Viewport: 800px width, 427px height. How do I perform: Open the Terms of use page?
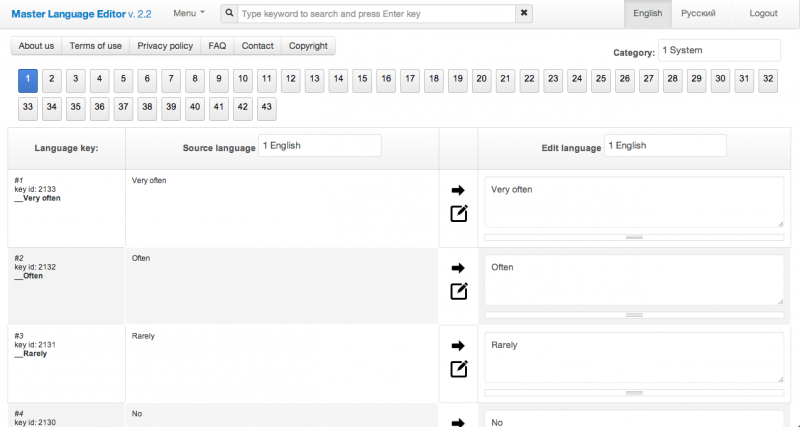point(95,46)
